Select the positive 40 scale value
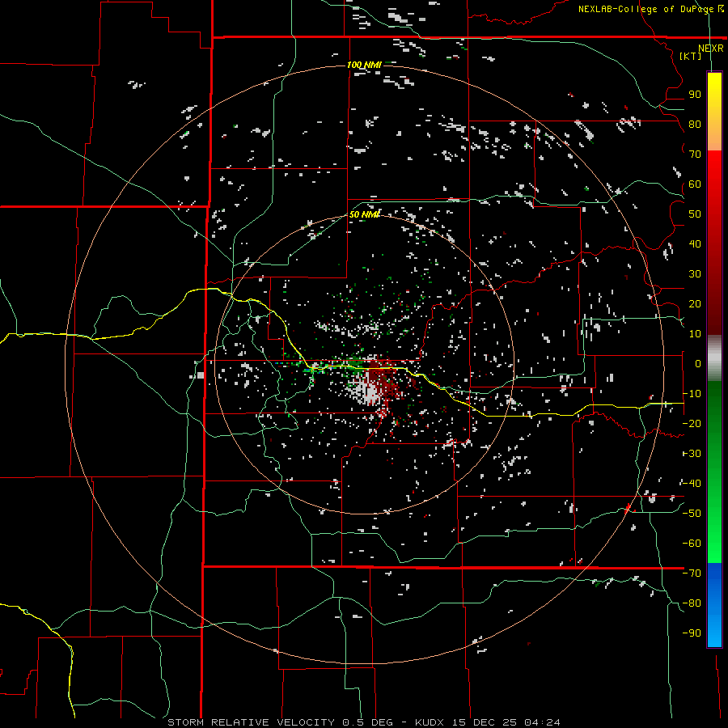Viewport: 728px width, 728px height. click(x=695, y=244)
